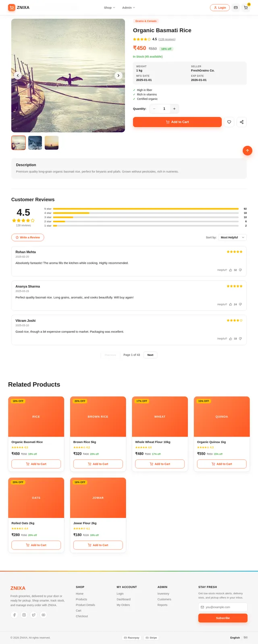The height and width of the screenshot is (644, 258).
Task: Increase quantity with the plus button
Action: click(x=174, y=109)
